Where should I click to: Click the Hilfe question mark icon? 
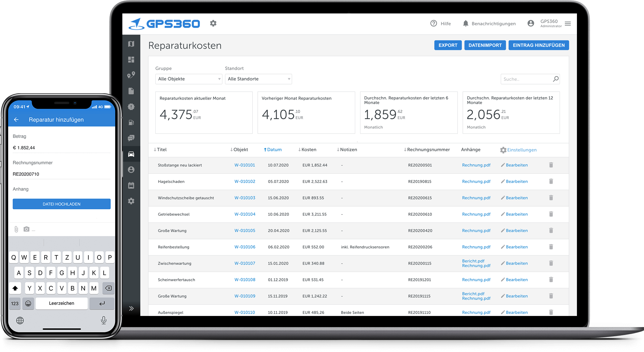(x=434, y=23)
